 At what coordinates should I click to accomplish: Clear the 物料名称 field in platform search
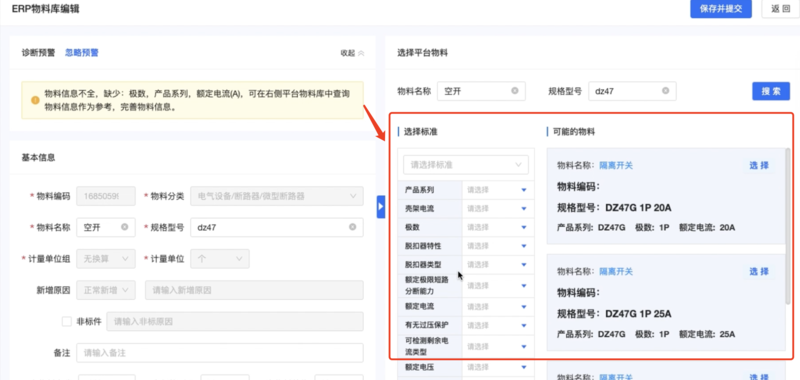click(515, 91)
